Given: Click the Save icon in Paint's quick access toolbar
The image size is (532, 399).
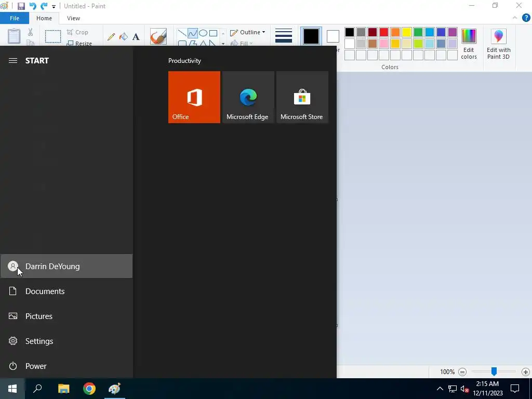Looking at the screenshot, I should point(21,6).
